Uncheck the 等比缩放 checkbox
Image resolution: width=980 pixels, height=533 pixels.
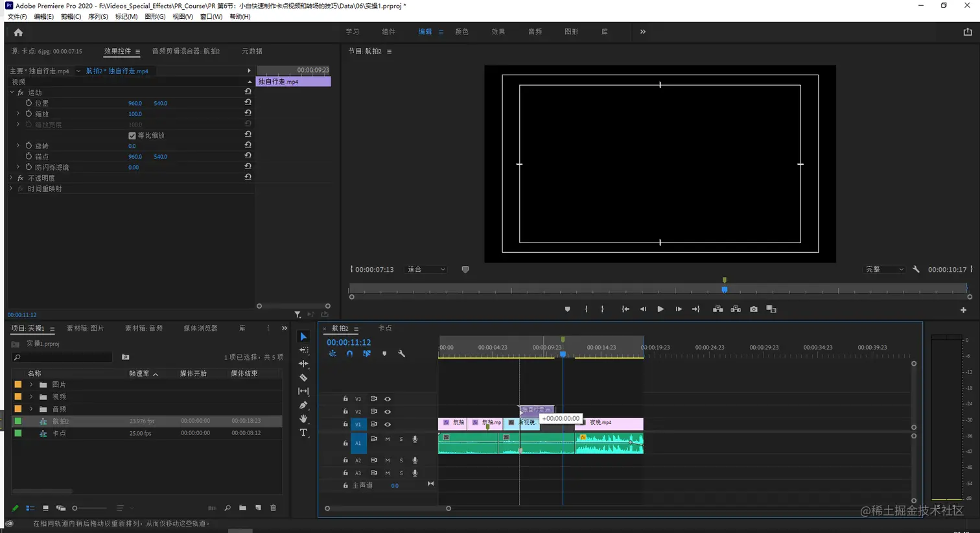132,136
